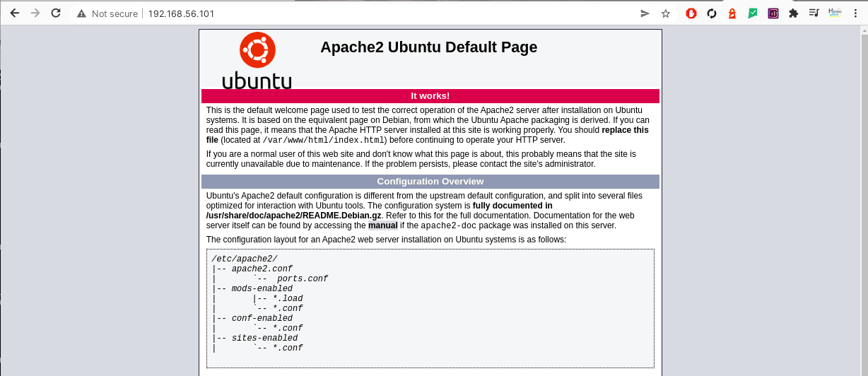
Task: Open the green checkmark extension
Action: (753, 13)
